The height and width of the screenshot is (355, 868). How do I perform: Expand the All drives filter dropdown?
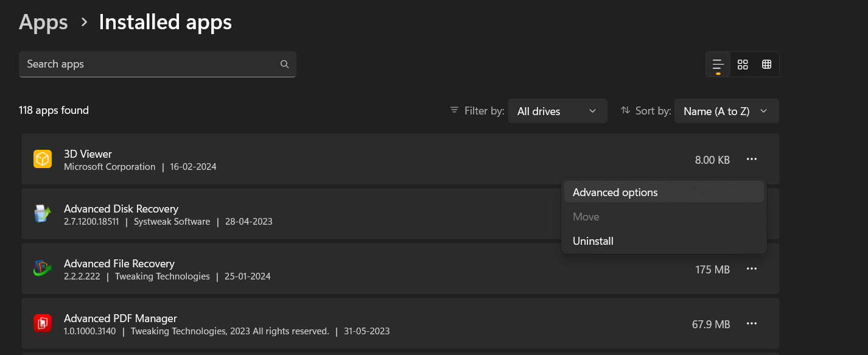tap(558, 111)
